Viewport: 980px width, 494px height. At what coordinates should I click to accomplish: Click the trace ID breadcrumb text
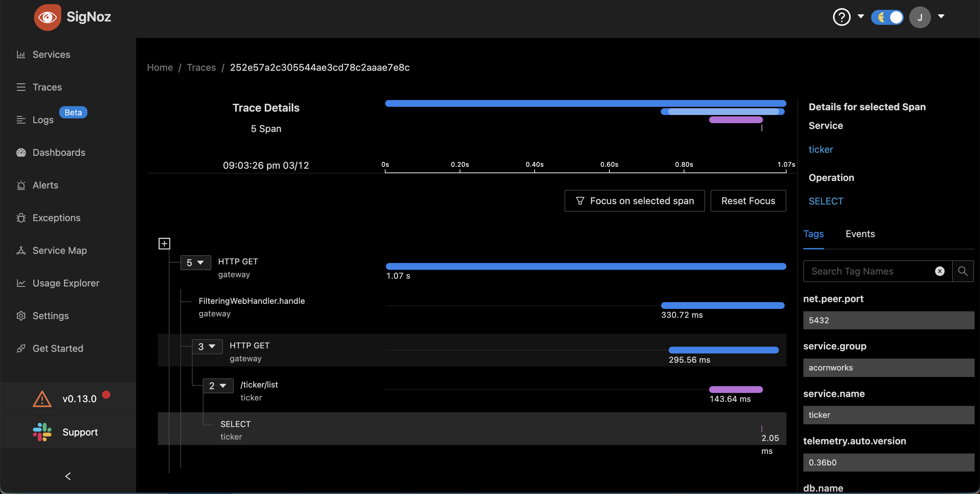pos(320,67)
